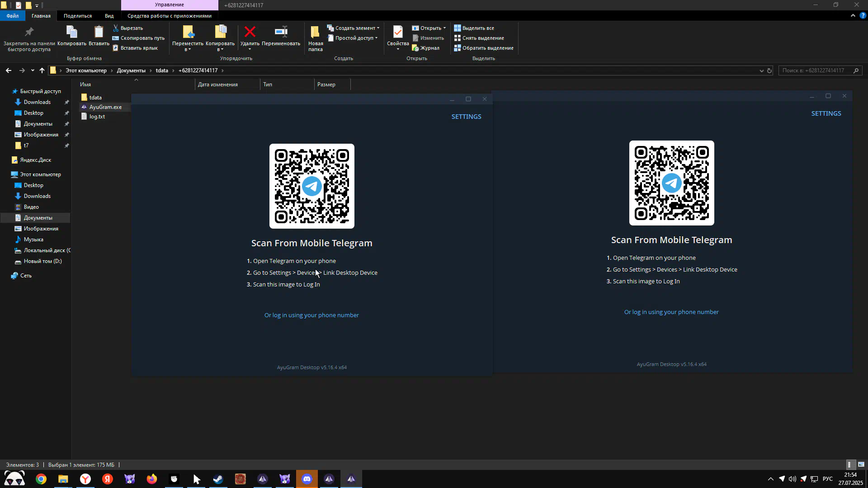This screenshot has height=488, width=868.
Task: Click the QR code in right AyuGram window
Action: point(671,183)
